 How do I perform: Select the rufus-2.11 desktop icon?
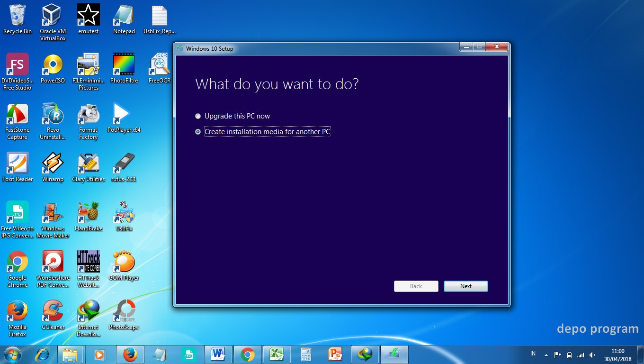coord(124,167)
